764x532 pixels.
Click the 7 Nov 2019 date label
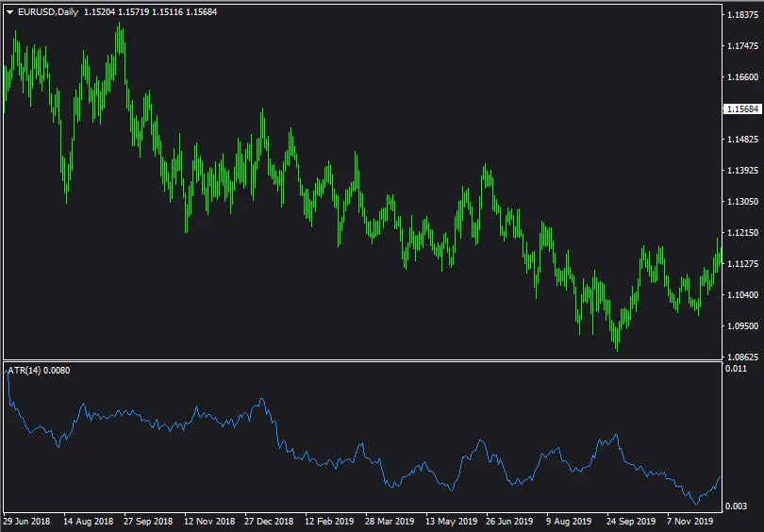[689, 522]
